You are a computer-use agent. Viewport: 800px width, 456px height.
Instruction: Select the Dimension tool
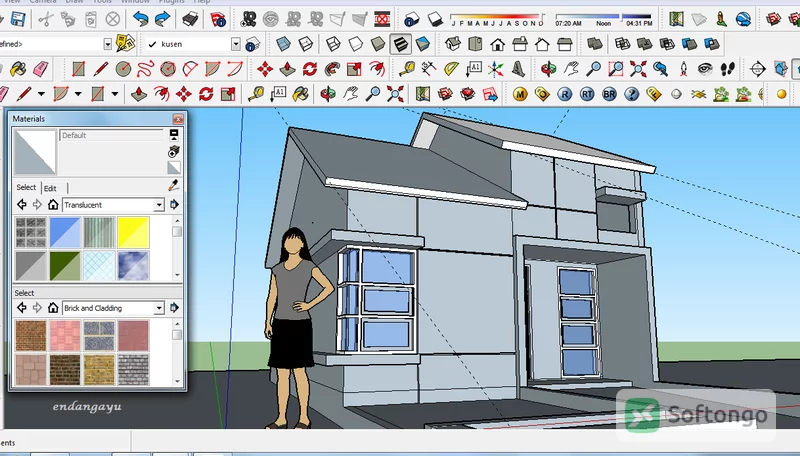(428, 68)
